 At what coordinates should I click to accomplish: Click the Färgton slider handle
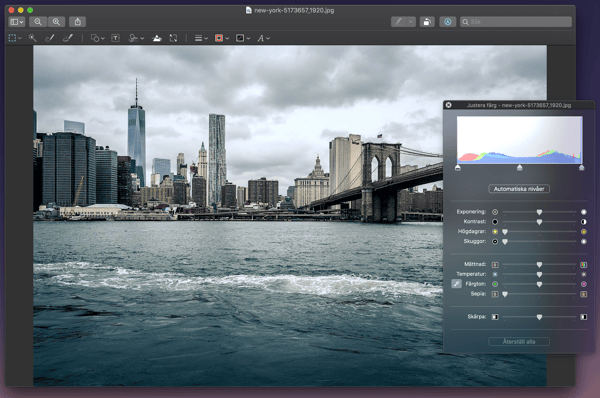[539, 284]
